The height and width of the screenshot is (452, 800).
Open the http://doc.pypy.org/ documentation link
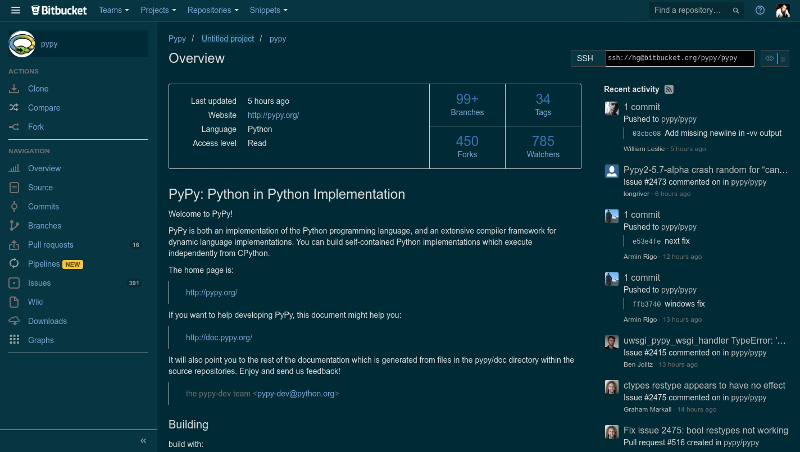click(219, 338)
